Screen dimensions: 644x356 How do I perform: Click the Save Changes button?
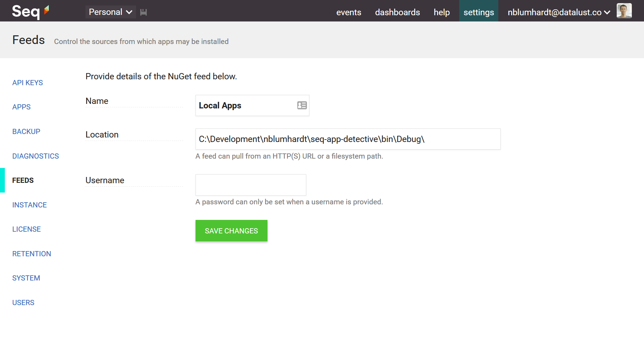point(231,231)
